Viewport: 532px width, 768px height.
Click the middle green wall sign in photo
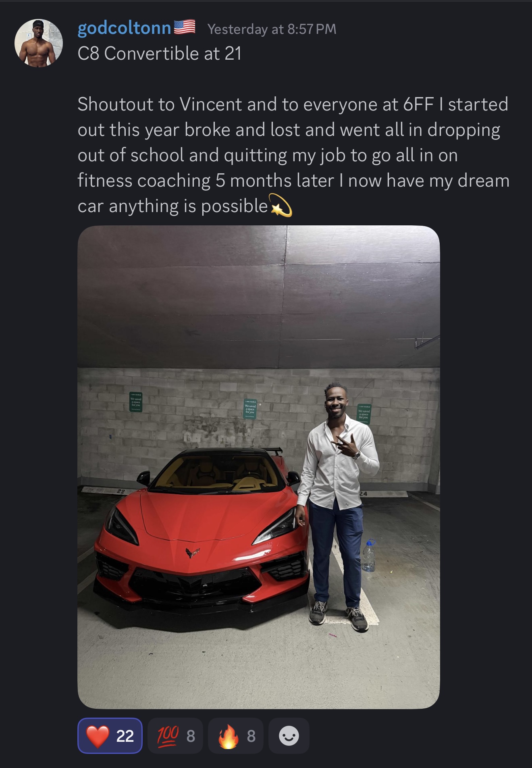250,409
